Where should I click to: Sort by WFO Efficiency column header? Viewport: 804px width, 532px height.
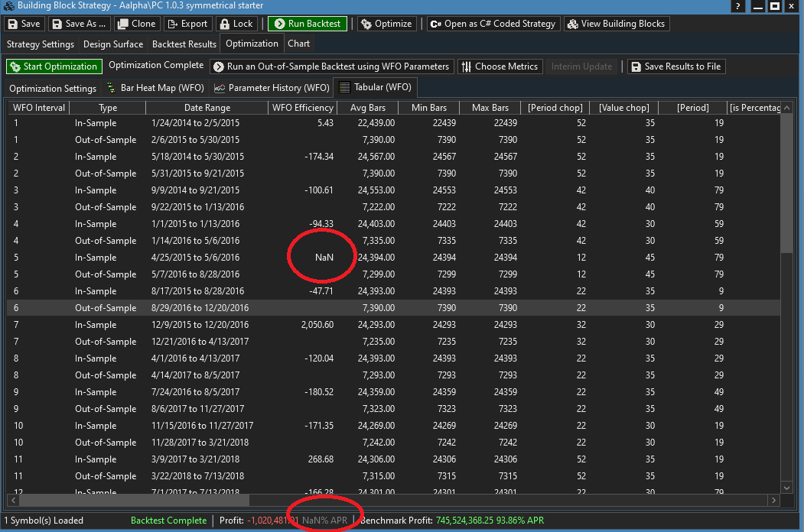pyautogui.click(x=302, y=108)
